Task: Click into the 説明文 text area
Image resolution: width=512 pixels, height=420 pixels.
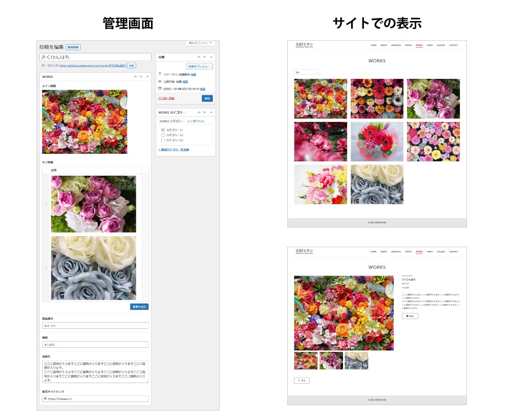Action: pos(95,372)
